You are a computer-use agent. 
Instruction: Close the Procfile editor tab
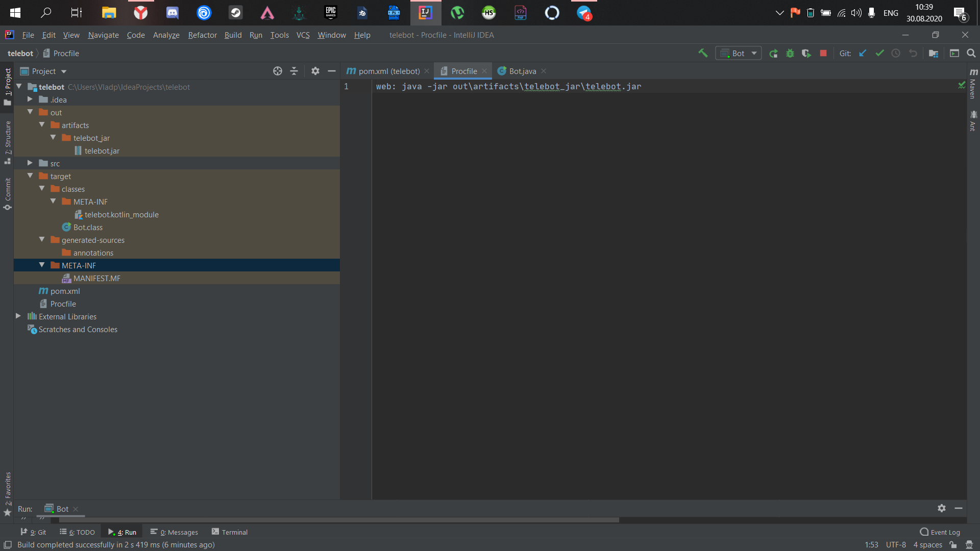(x=484, y=71)
